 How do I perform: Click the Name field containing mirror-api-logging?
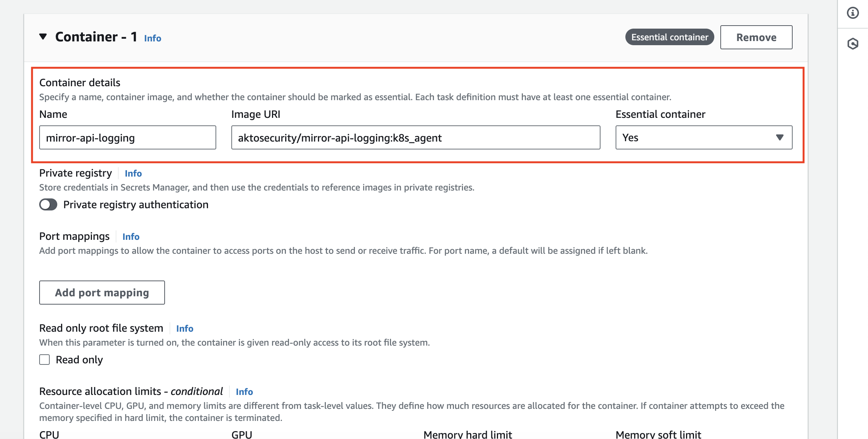coord(127,137)
